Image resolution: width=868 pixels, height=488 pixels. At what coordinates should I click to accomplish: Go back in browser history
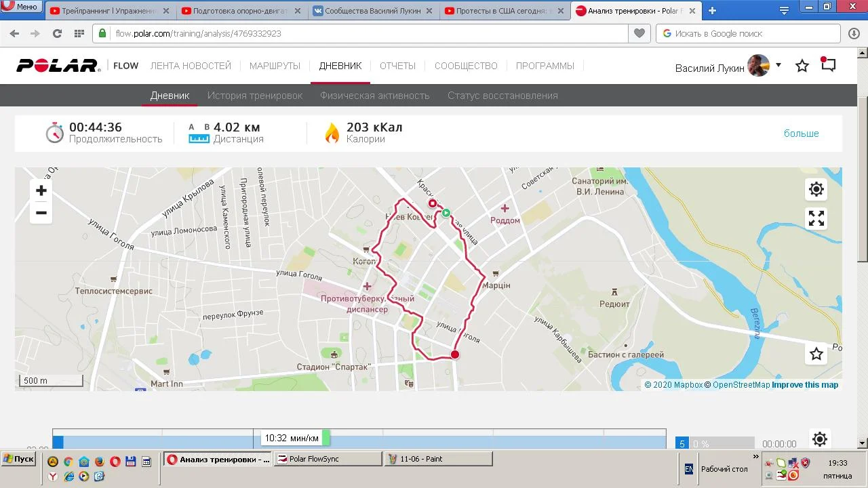coord(14,33)
